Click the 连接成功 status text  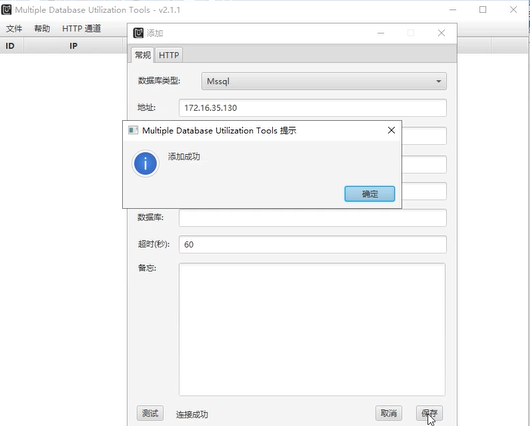click(x=192, y=415)
